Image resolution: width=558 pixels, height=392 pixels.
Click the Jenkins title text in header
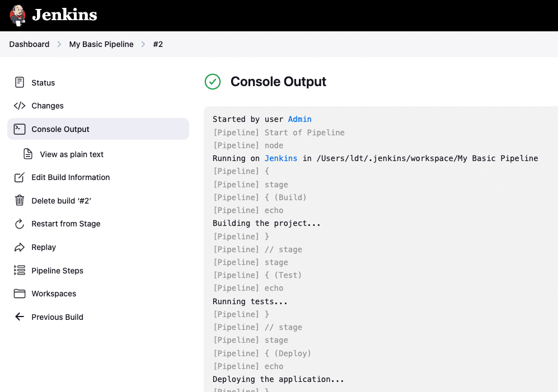[x=64, y=15]
